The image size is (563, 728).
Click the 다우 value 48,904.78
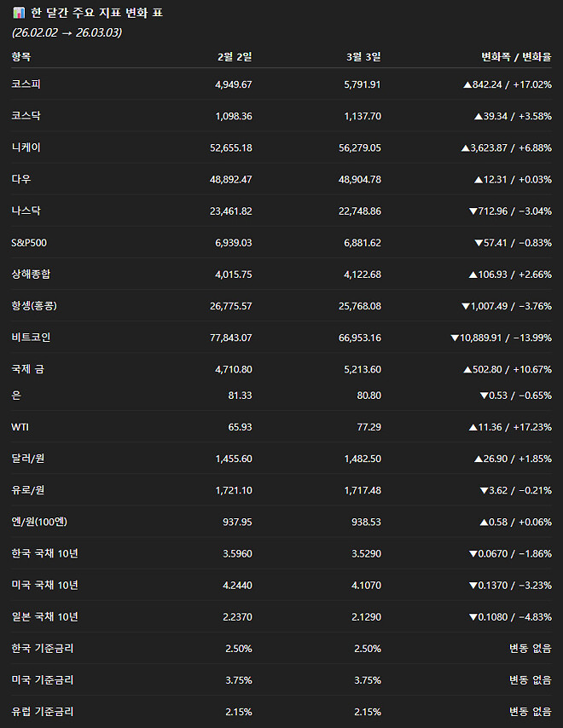point(359,179)
